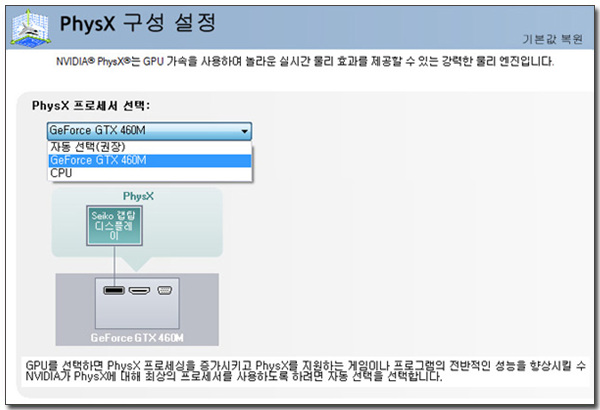
Task: Click the PhysX header cube icon
Action: (30, 28)
